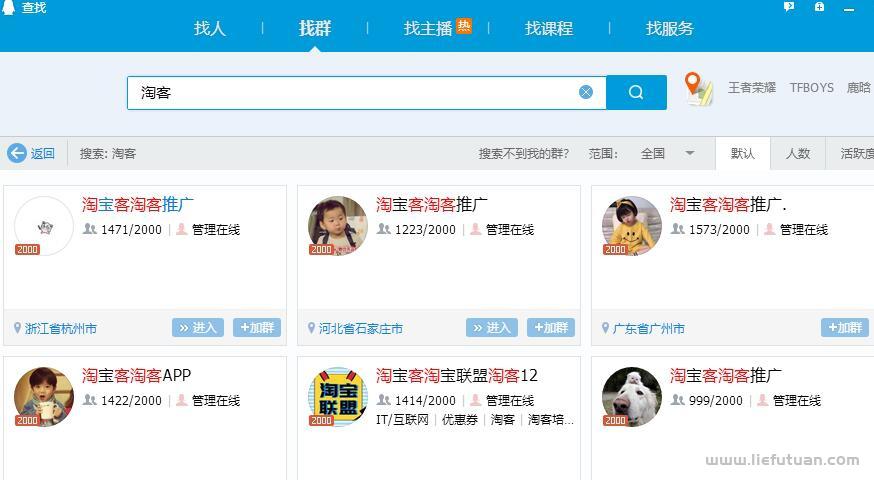Click the TFBOYS hot keyword
The image size is (874, 480).
812,88
